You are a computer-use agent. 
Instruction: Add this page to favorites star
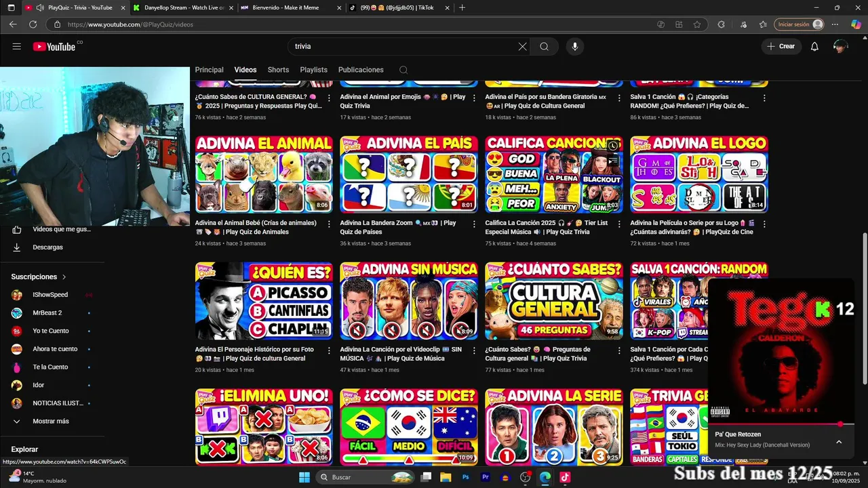point(697,24)
